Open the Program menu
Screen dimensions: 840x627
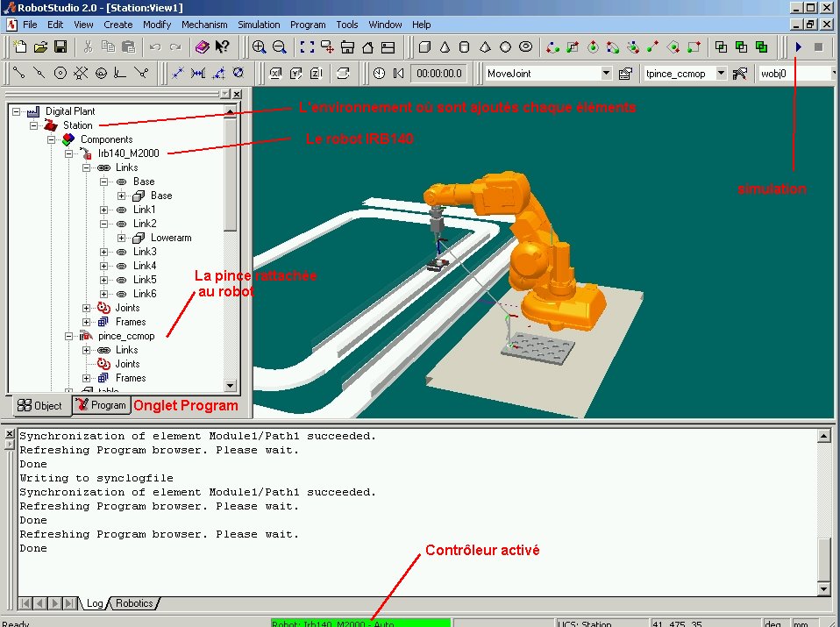click(x=308, y=25)
